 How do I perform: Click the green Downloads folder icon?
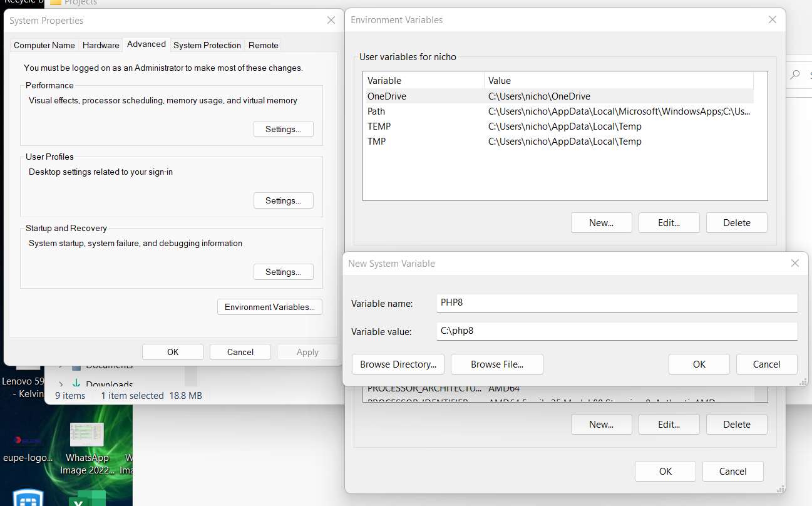point(76,384)
